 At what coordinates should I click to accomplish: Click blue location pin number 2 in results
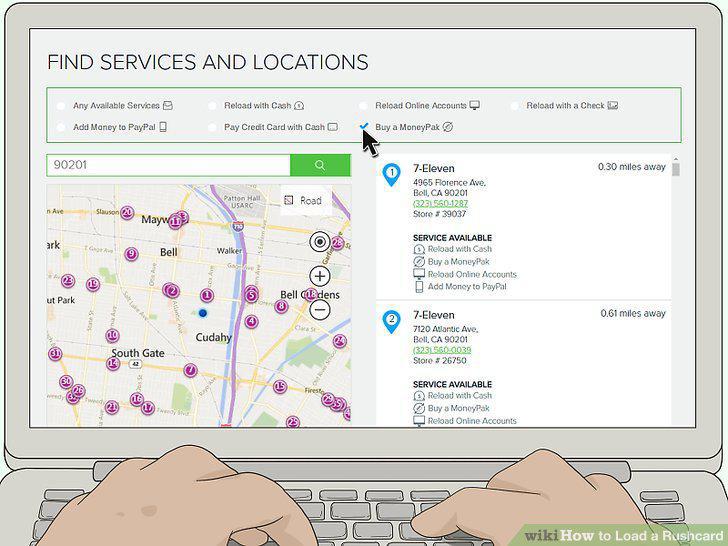[391, 321]
